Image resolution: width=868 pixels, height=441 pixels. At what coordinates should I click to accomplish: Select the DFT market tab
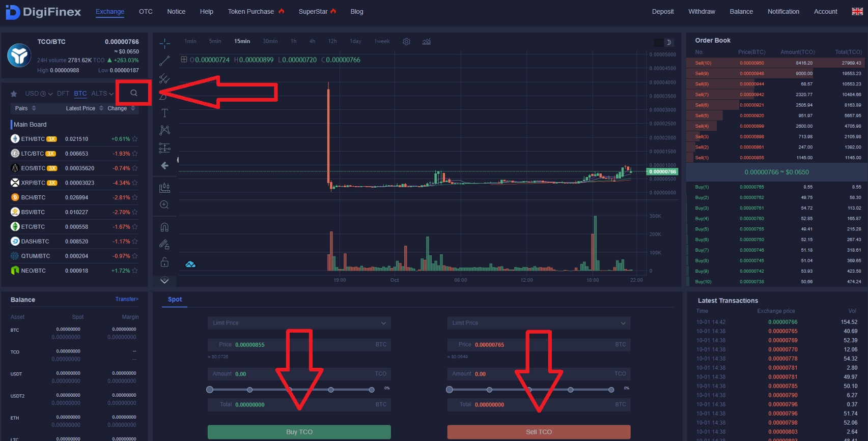click(63, 94)
